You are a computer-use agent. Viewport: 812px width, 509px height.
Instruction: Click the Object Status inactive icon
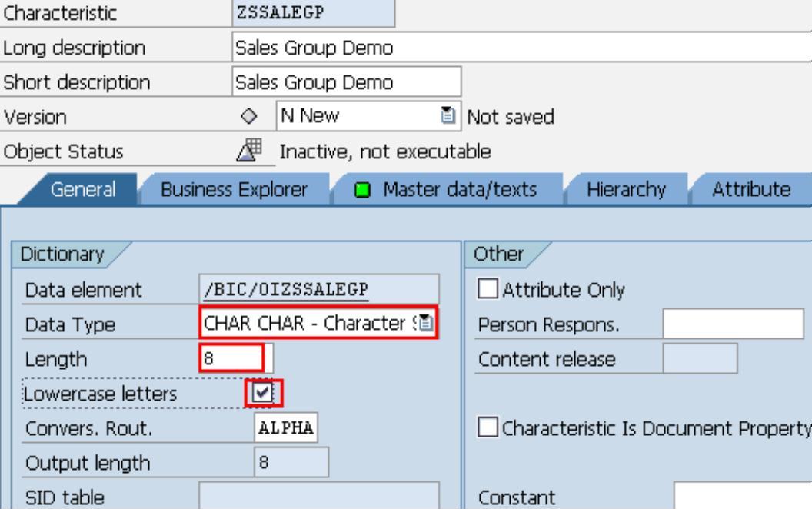(x=249, y=150)
